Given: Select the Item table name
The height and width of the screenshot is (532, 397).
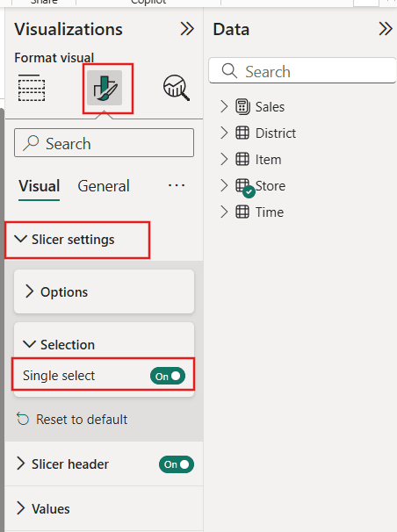Looking at the screenshot, I should [x=269, y=160].
